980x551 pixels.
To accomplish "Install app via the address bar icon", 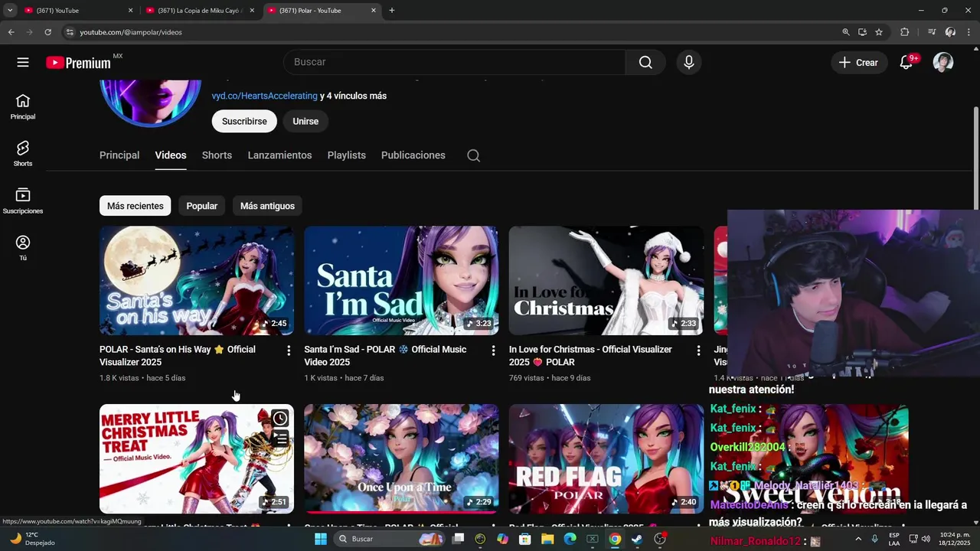I will [x=862, y=32].
